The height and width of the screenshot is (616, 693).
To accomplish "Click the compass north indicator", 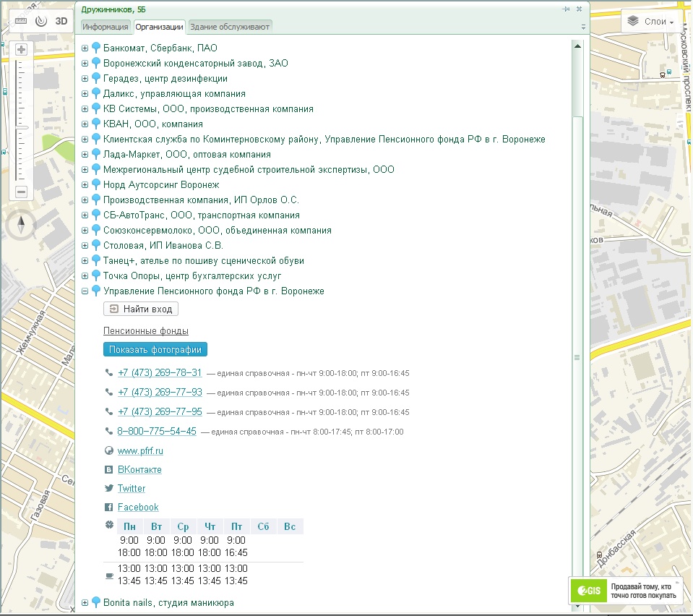I will coord(21,225).
